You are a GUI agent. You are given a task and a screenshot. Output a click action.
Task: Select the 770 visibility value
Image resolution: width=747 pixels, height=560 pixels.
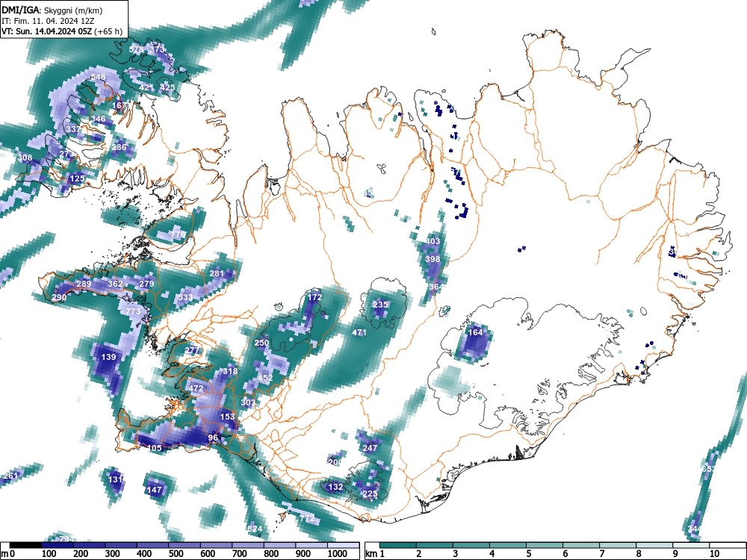(x=178, y=234)
